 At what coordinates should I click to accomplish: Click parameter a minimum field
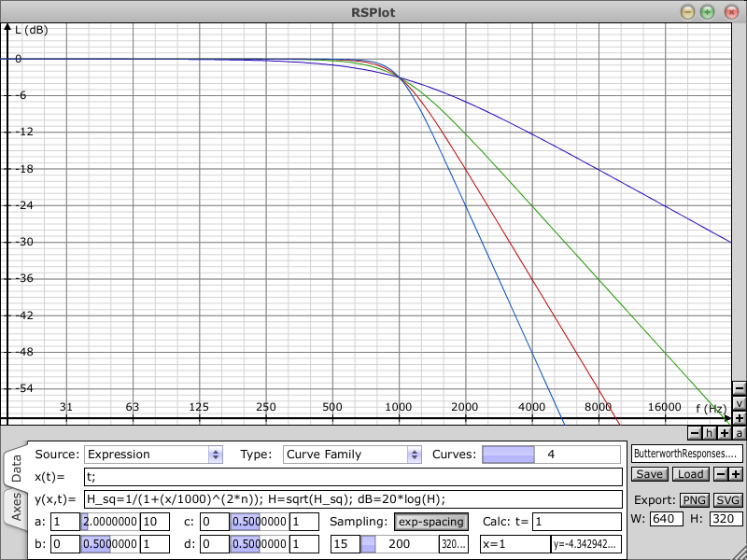click(x=64, y=522)
